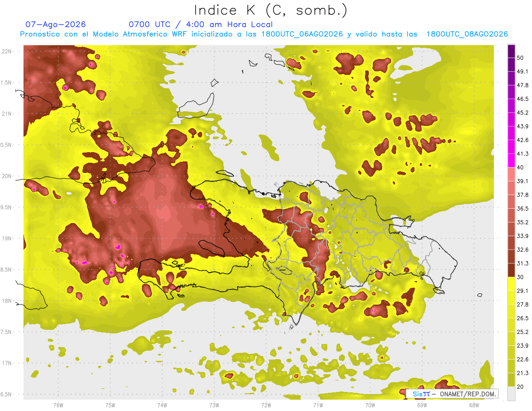Select the forecast date '07-Ago-2026'
The image size is (532, 411).
(56, 24)
